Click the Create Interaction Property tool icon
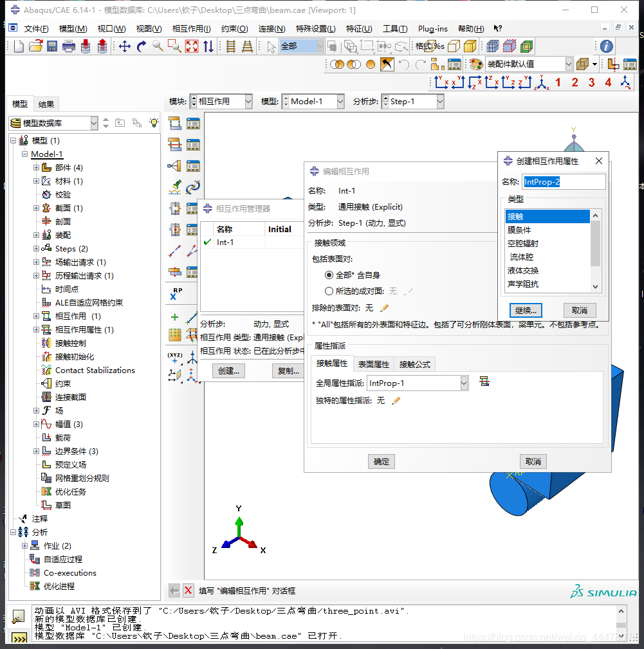Viewport: 644px width, 649px height. [174, 145]
